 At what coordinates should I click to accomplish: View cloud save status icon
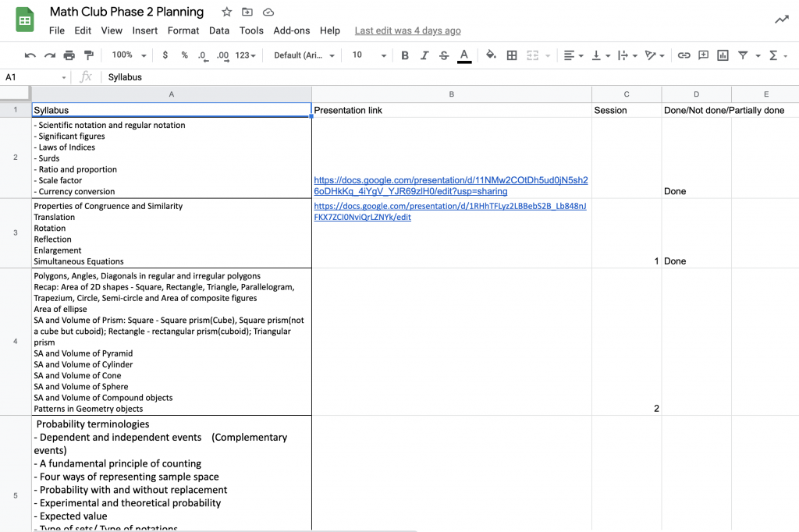click(x=268, y=12)
